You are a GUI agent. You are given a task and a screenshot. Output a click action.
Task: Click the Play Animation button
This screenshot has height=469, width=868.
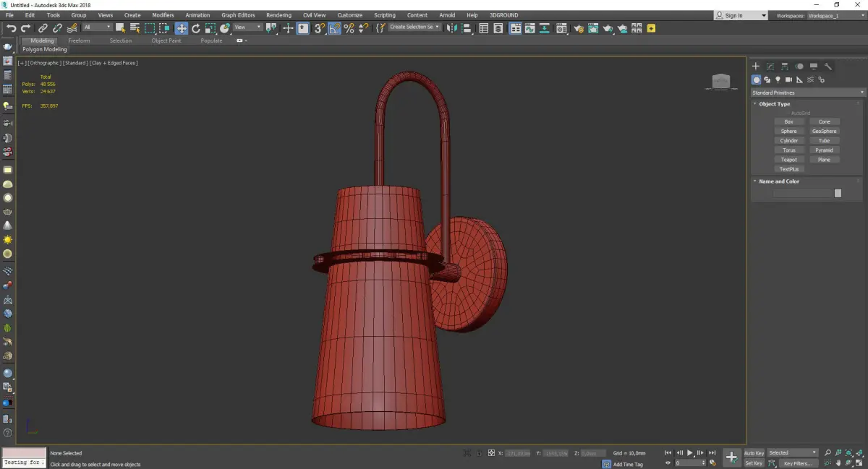(x=690, y=453)
